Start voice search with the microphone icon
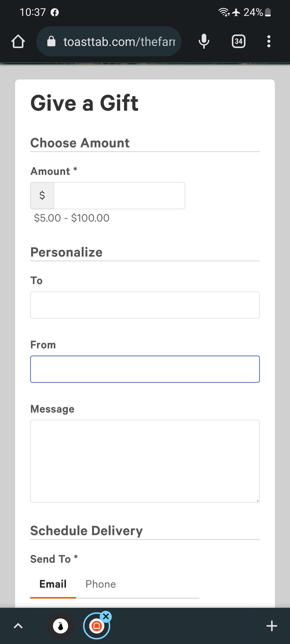Image resolution: width=290 pixels, height=644 pixels. [x=204, y=41]
